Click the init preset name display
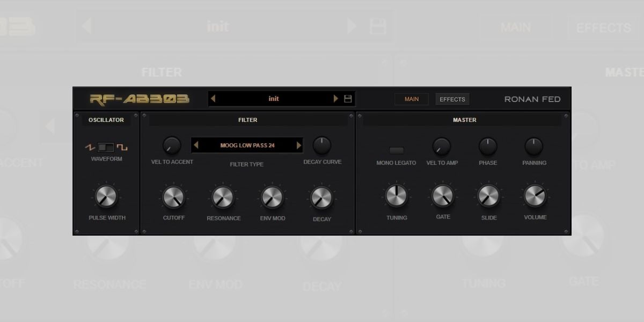This screenshot has width=644, height=322. (274, 99)
